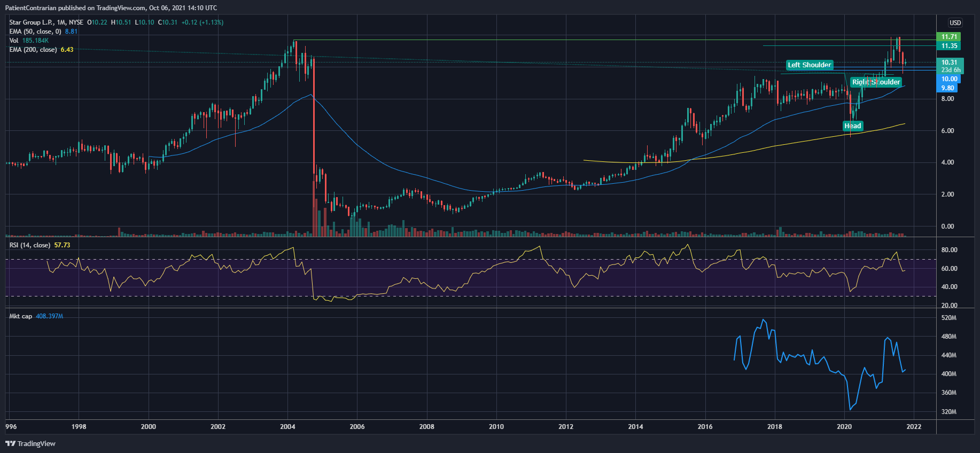Select the Head label on chart
Screen dimensions: 980x453
coord(853,126)
